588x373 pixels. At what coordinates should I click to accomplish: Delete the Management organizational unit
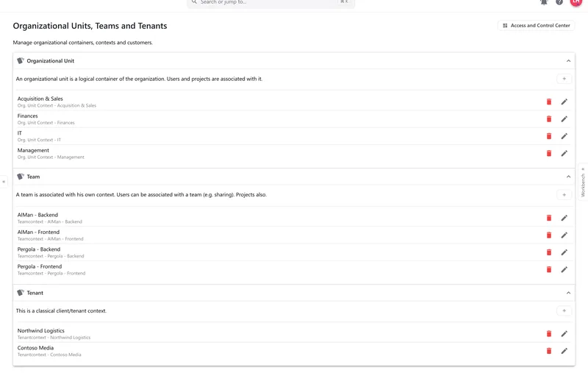[548, 154]
